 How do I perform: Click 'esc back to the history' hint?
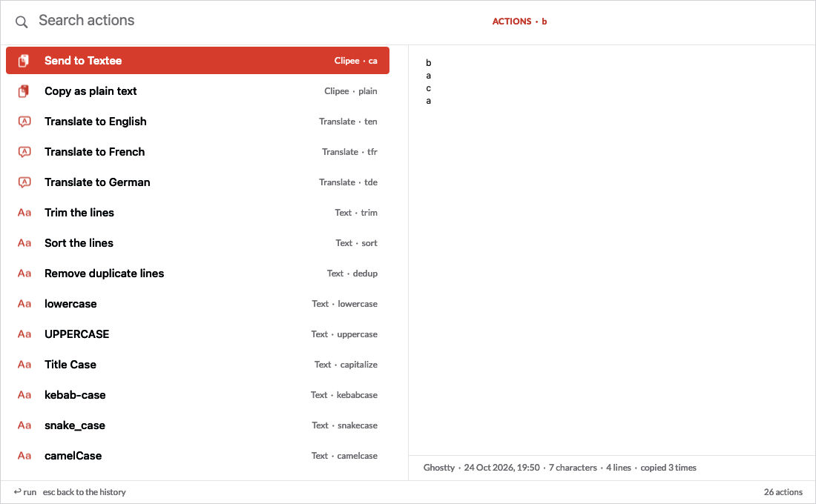pyautogui.click(x=85, y=492)
